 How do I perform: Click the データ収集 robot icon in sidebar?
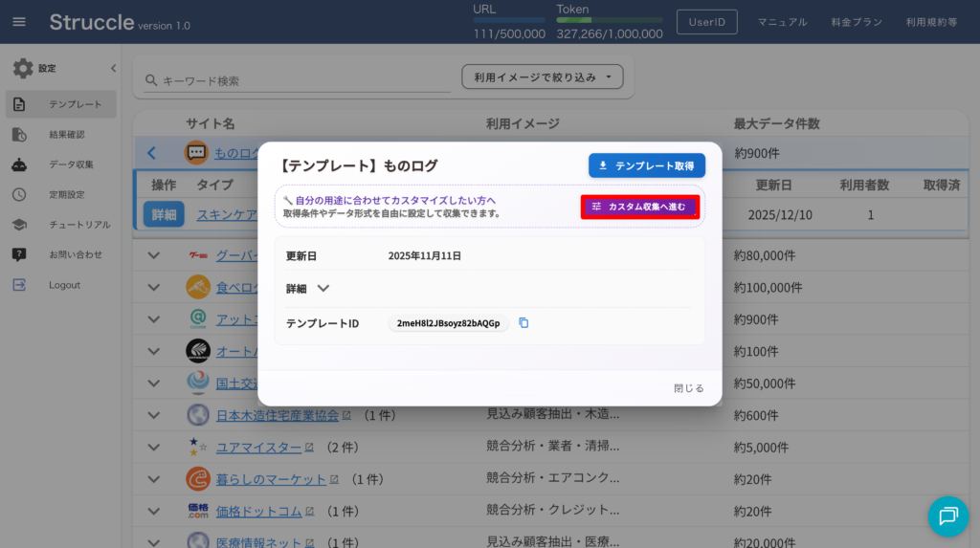coord(19,164)
